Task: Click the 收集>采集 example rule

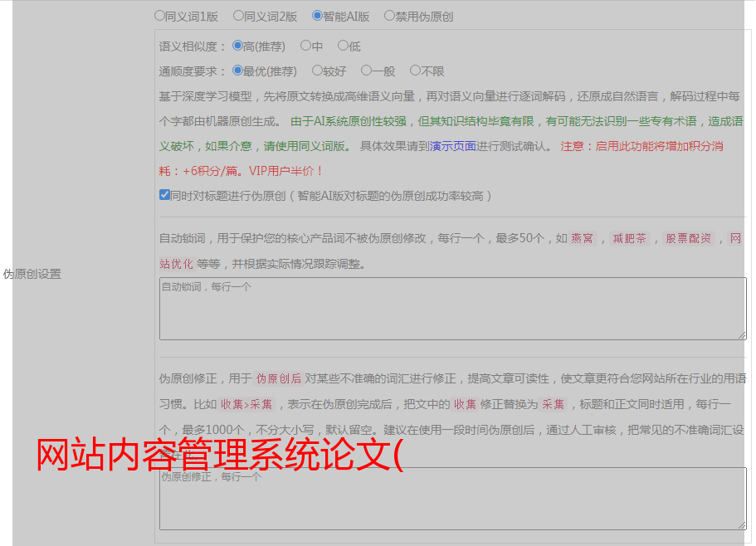Action: click(246, 404)
